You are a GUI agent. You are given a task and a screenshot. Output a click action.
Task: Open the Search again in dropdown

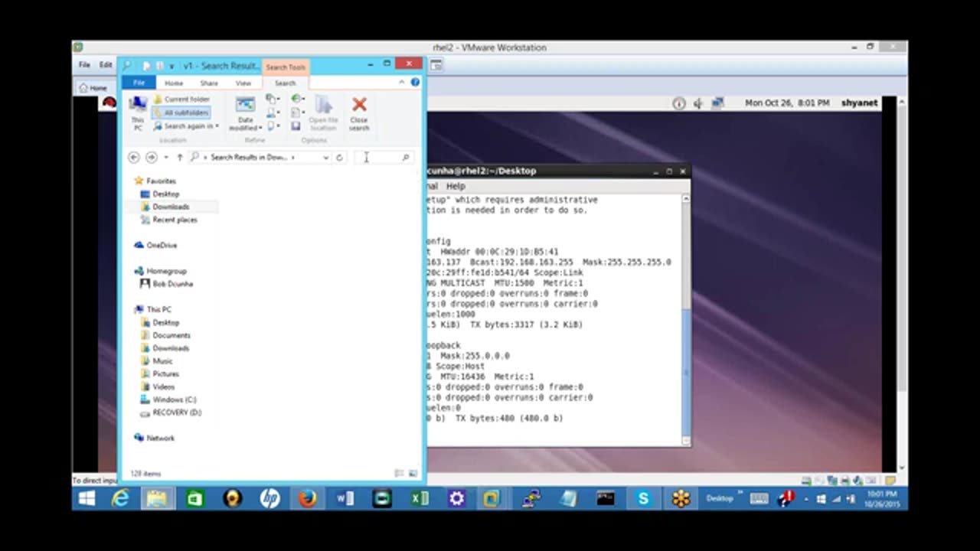click(186, 126)
